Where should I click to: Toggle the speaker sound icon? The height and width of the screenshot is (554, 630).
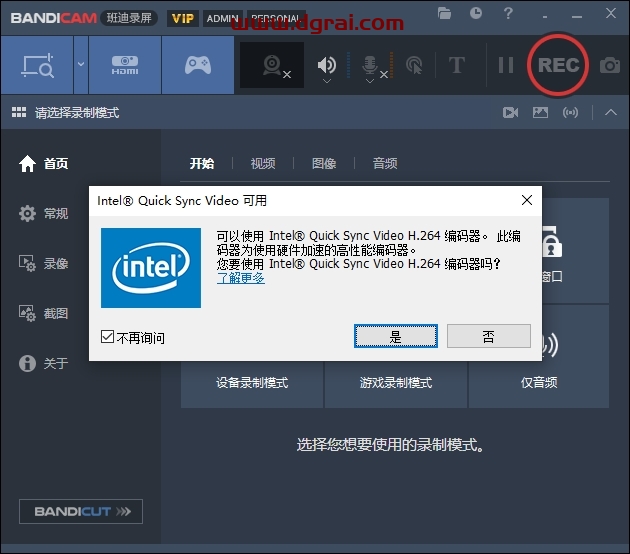327,64
